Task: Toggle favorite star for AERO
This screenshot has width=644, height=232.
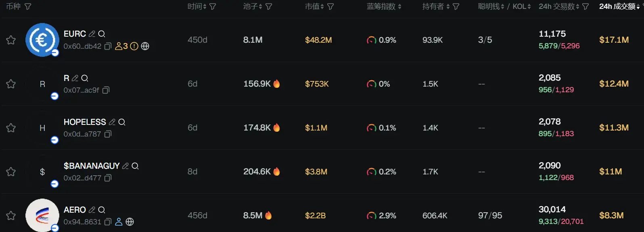Action: [x=11, y=215]
